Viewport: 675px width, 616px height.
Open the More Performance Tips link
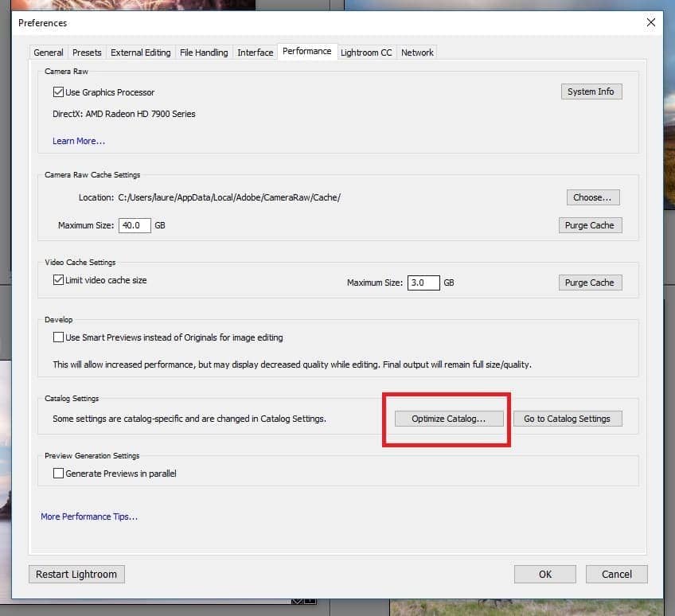(89, 517)
